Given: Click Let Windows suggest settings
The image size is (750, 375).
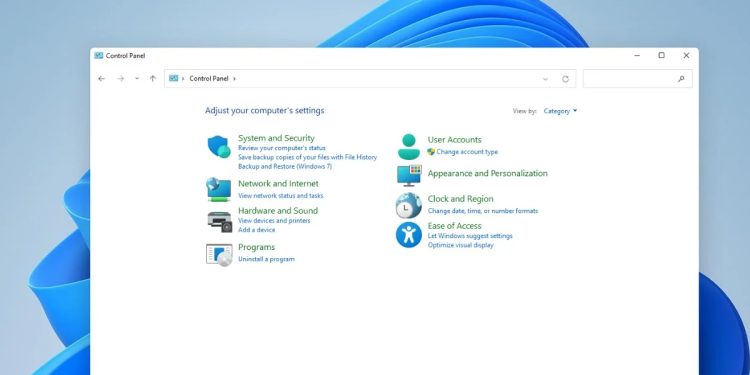Looking at the screenshot, I should (x=470, y=236).
